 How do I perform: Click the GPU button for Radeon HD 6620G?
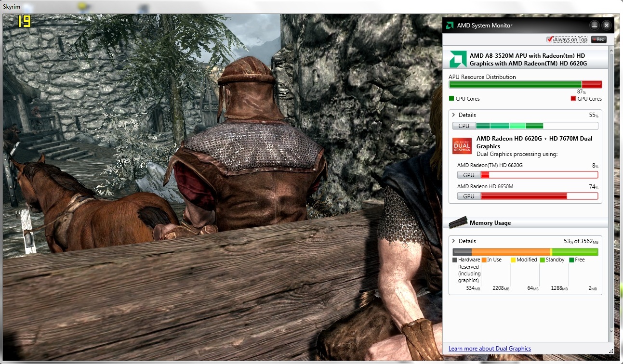(x=469, y=175)
